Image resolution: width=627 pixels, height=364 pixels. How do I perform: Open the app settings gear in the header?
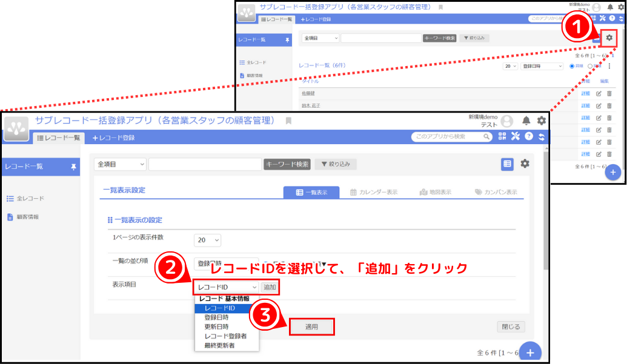click(542, 121)
